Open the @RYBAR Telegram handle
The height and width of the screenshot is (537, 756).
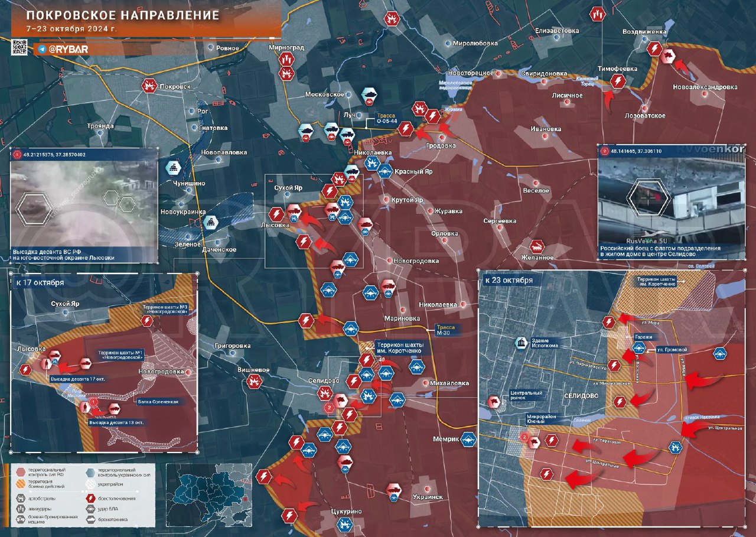coord(64,49)
